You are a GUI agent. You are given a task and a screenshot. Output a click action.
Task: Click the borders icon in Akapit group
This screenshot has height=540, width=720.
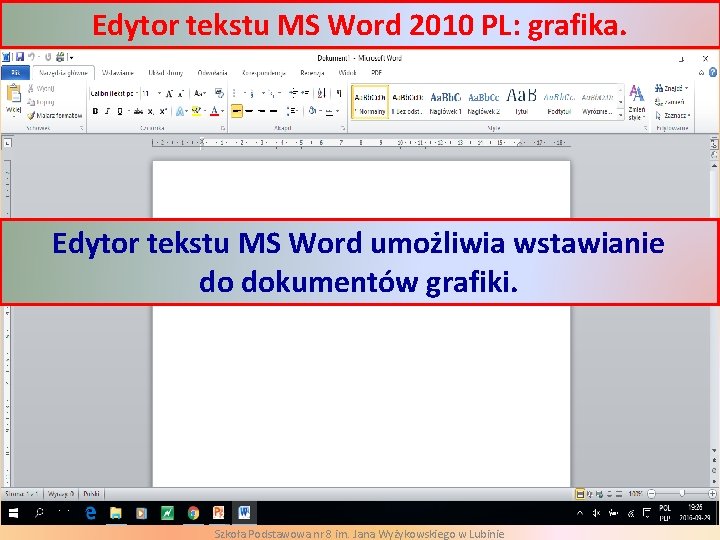(x=329, y=111)
